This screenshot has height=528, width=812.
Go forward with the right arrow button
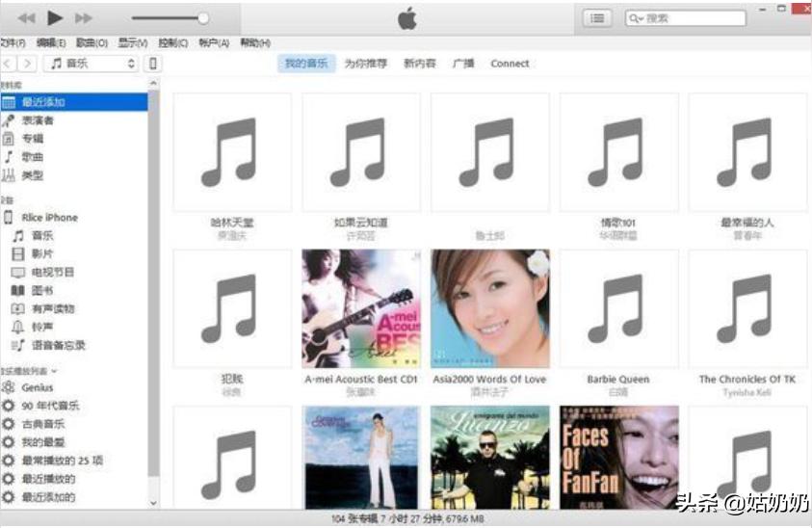pyautogui.click(x=27, y=64)
